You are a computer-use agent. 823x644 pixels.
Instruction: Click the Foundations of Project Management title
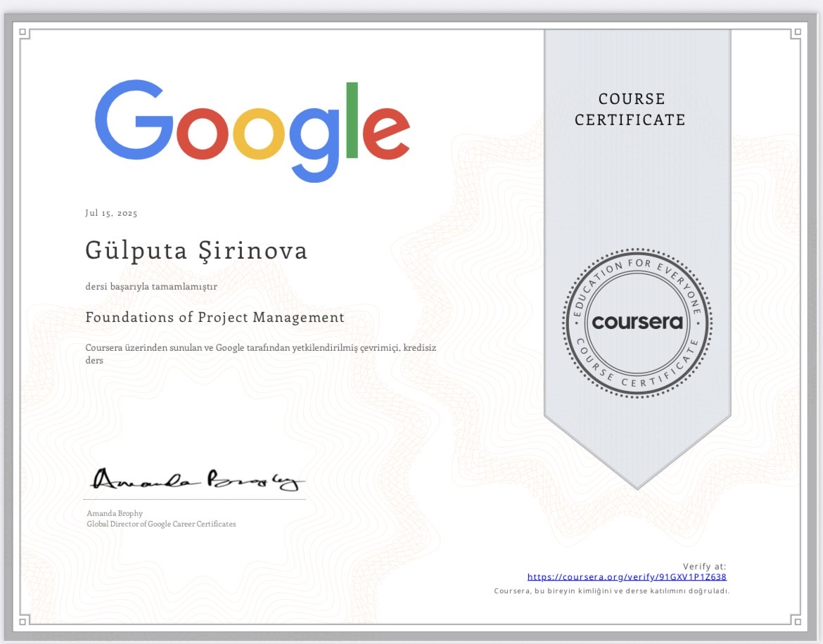(x=215, y=317)
